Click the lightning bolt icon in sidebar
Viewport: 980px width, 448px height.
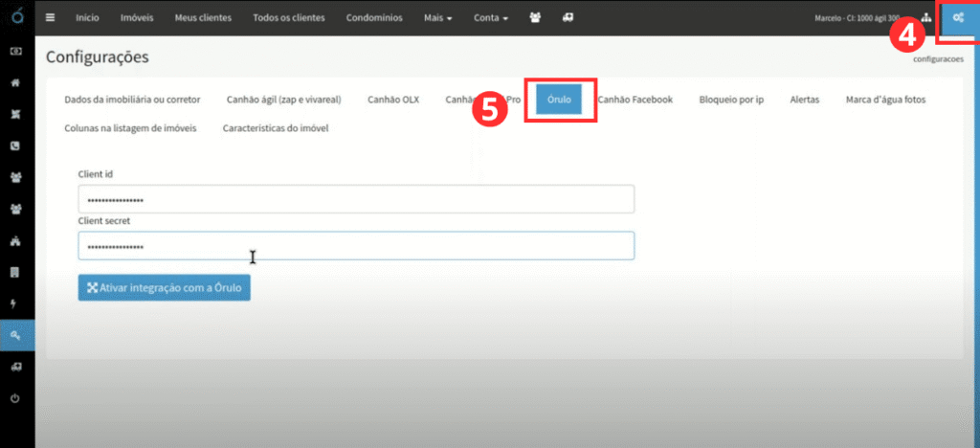pos(15,303)
